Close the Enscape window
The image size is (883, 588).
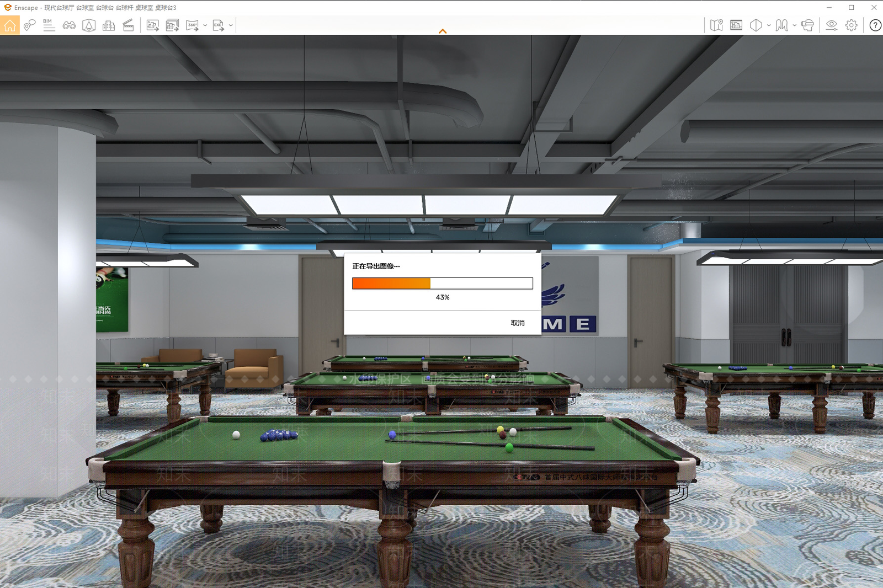tap(874, 8)
